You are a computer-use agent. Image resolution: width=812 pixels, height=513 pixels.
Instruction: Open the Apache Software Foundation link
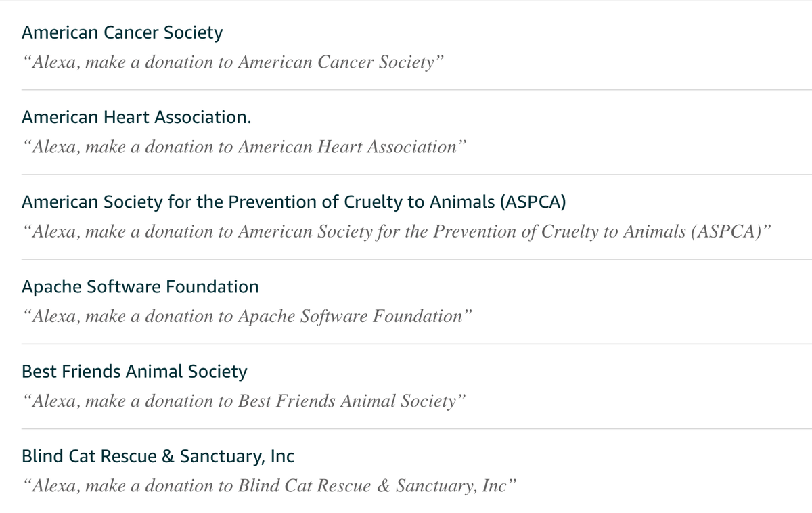point(140,287)
